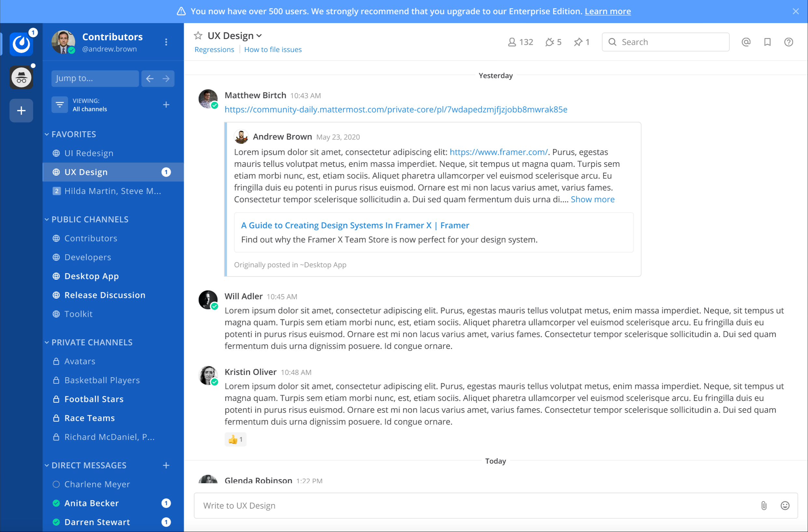Open the Contributors team three-dot menu

coord(166,42)
